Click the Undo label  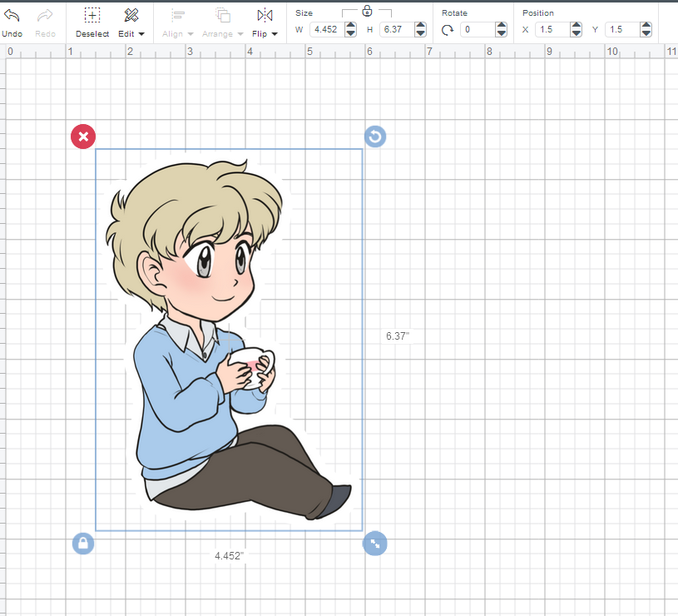(x=12, y=34)
